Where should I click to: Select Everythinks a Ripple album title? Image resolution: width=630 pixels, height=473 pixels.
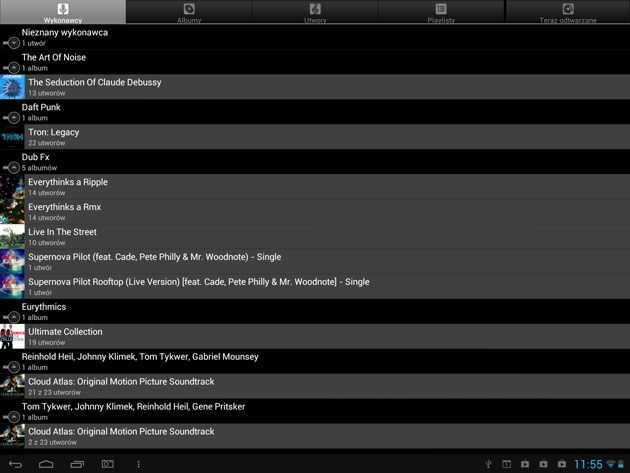pos(68,182)
